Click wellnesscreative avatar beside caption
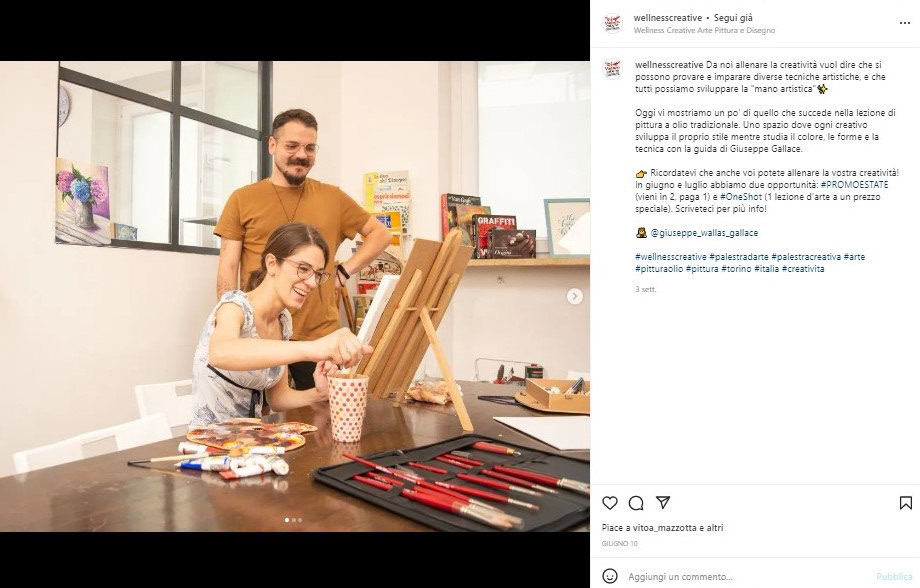The height and width of the screenshot is (588, 920). click(613, 69)
